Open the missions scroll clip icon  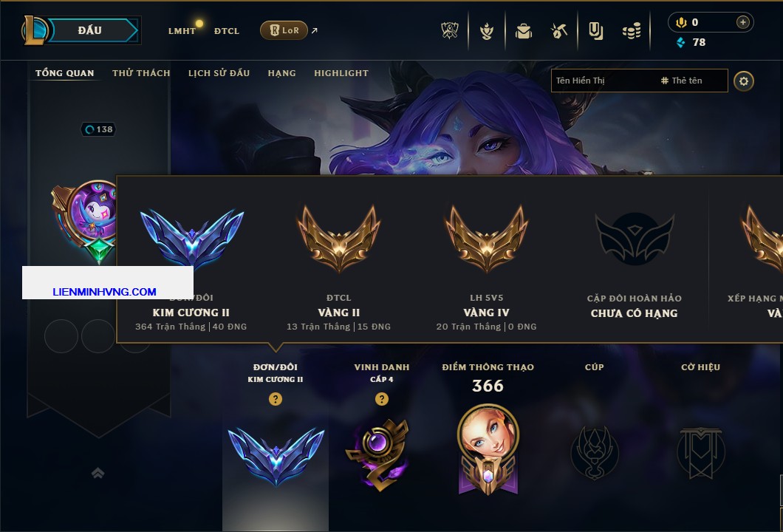[x=595, y=31]
